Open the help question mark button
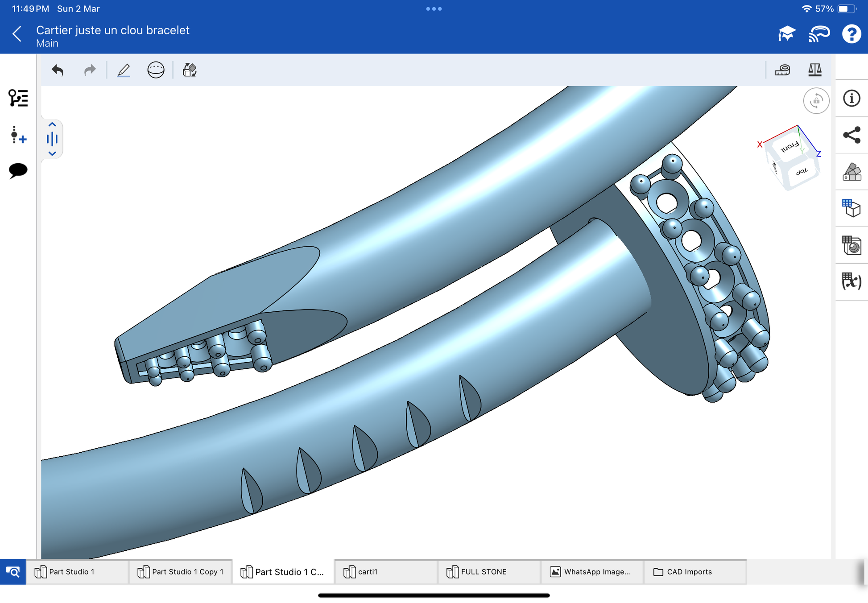 (851, 34)
